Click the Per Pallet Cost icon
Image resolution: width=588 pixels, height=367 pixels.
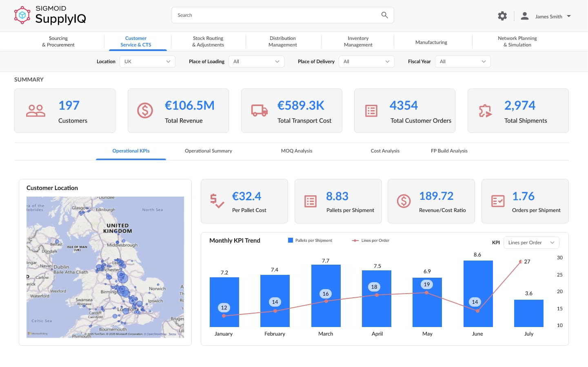(217, 201)
